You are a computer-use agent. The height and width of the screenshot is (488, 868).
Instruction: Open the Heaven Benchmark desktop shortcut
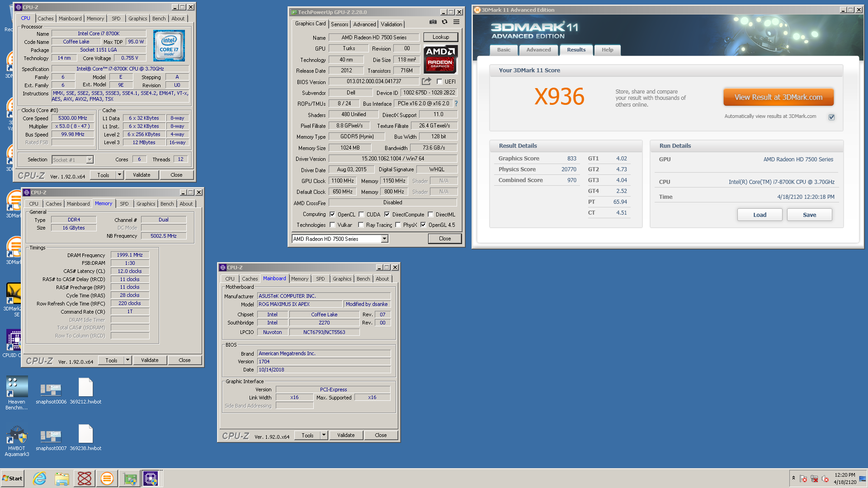pyautogui.click(x=17, y=393)
